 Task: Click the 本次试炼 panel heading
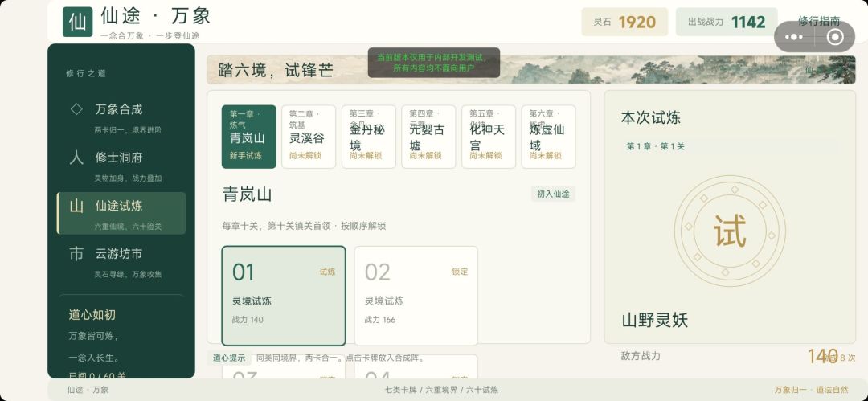650,117
